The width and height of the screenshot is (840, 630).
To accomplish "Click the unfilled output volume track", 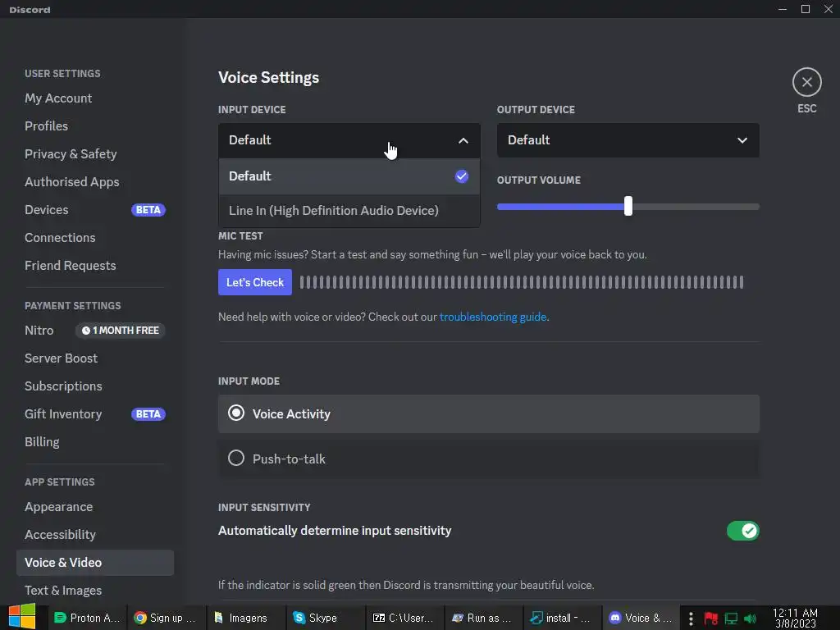I will coord(696,207).
